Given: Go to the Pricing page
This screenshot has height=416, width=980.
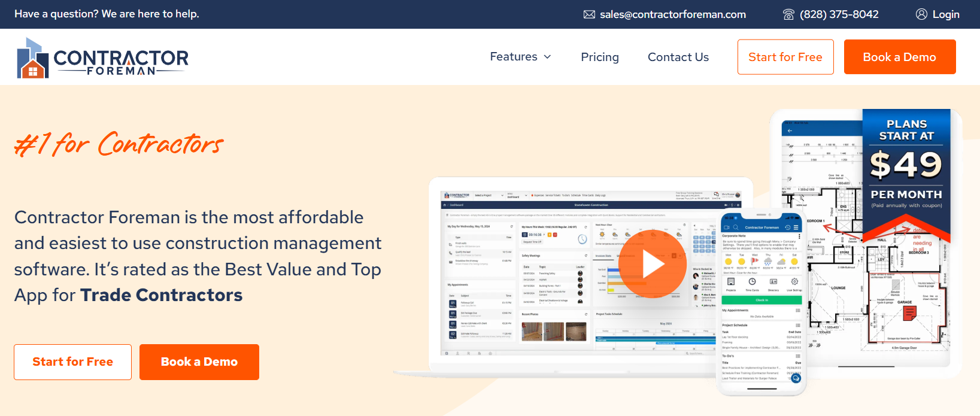Looking at the screenshot, I should (x=600, y=57).
